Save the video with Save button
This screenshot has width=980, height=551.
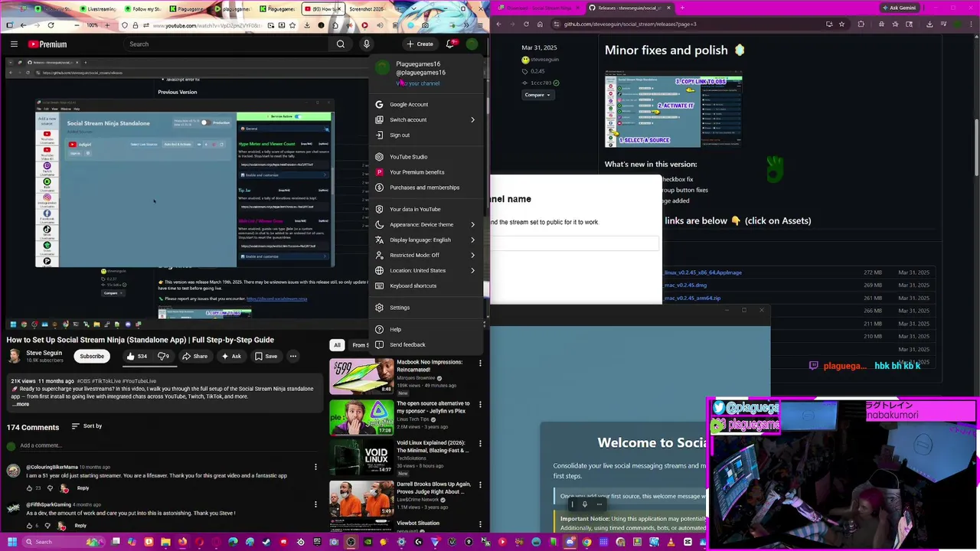pyautogui.click(x=266, y=356)
